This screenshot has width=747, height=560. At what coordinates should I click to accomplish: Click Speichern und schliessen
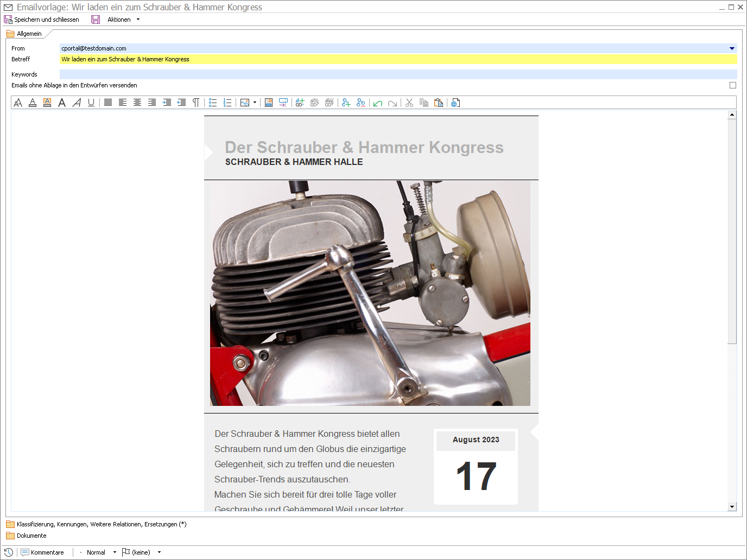(42, 20)
